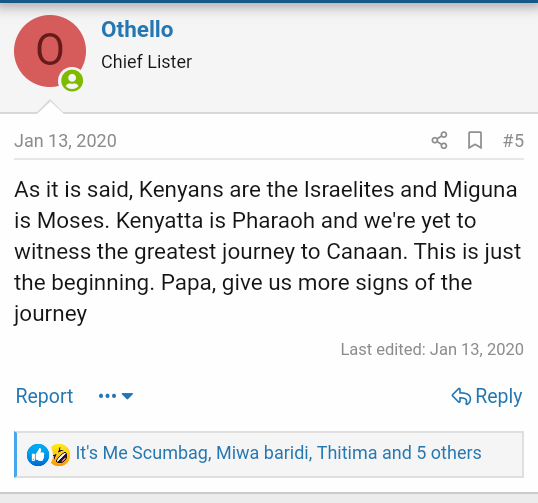
Task: Open Othello's red avatar image
Action: click(50, 51)
